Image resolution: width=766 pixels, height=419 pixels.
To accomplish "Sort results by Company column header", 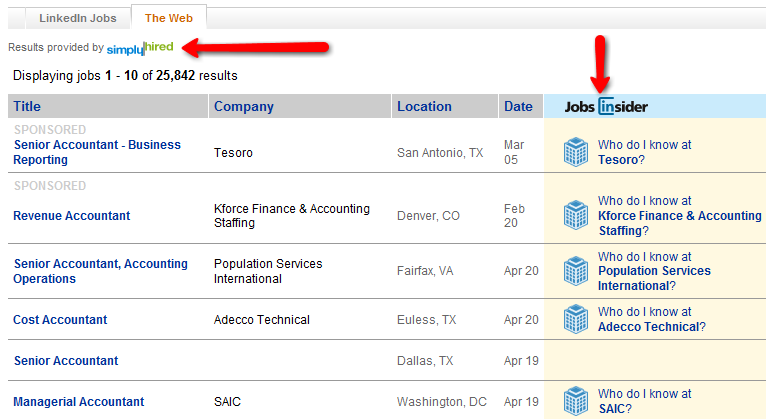I will coord(243,106).
